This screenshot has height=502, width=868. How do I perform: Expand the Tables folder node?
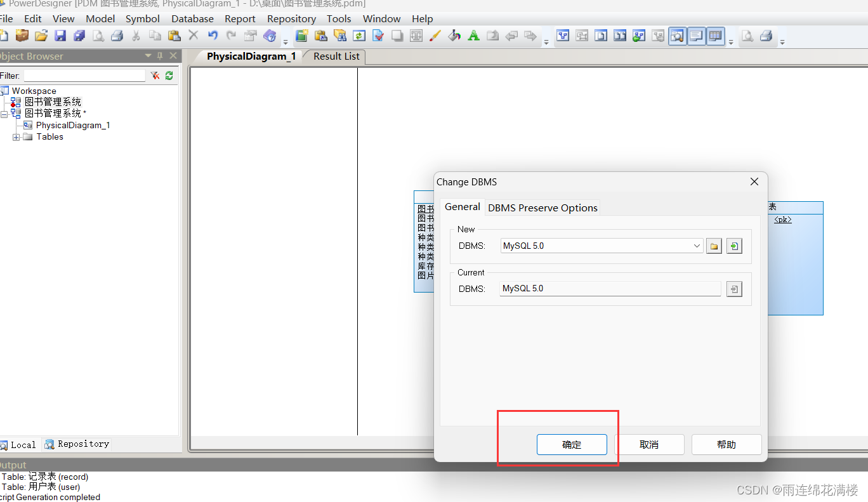point(16,137)
